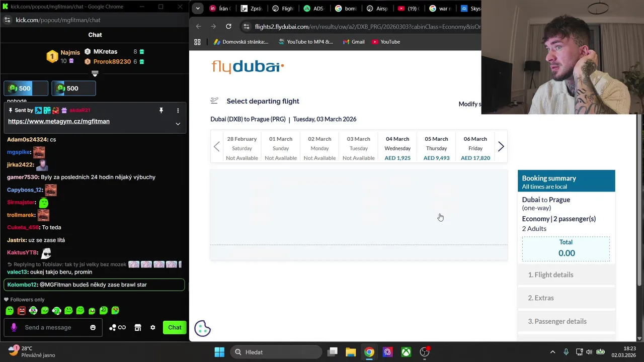Open the emoji picker in the message box
This screenshot has height=362, width=644.
tap(93, 327)
